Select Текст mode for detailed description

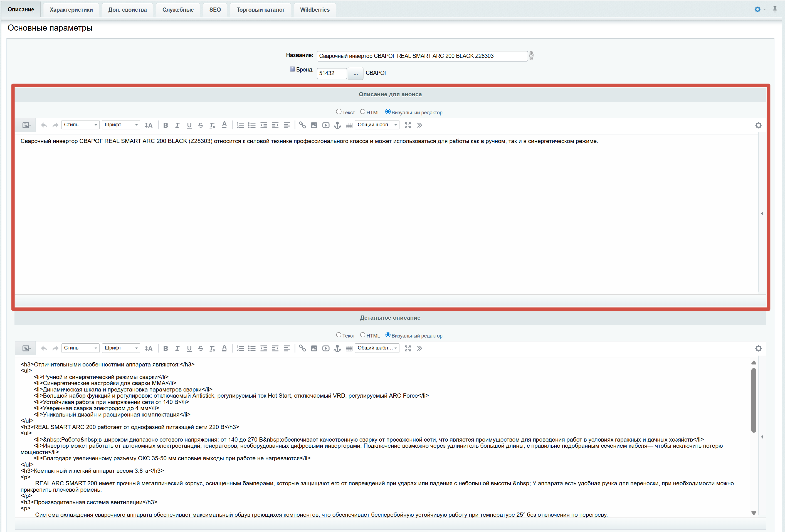click(x=339, y=335)
